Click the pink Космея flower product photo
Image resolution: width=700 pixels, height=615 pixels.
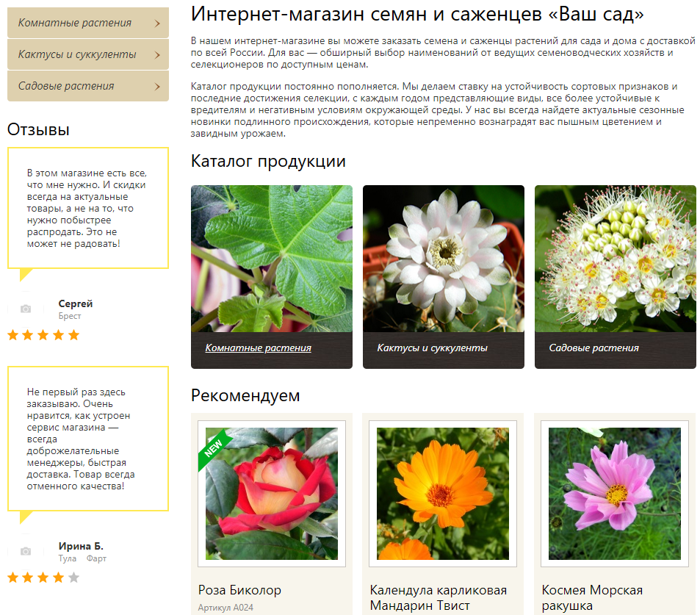point(615,493)
